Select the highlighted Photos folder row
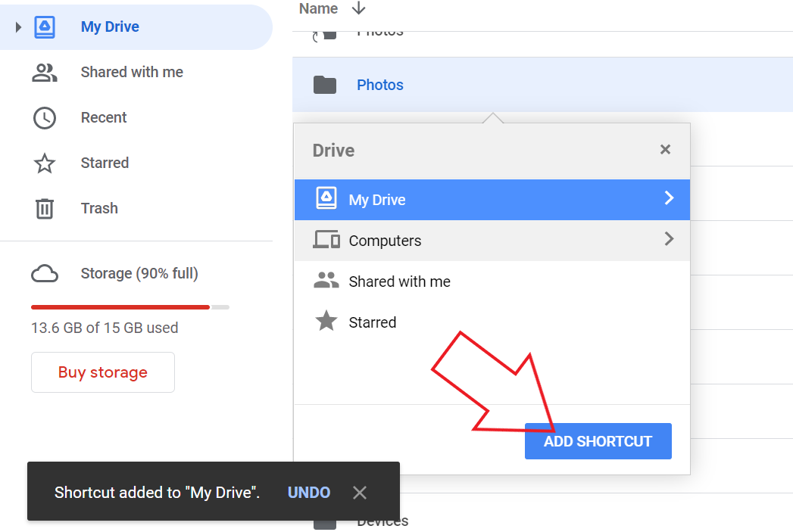The width and height of the screenshot is (793, 532). pyautogui.click(x=542, y=84)
